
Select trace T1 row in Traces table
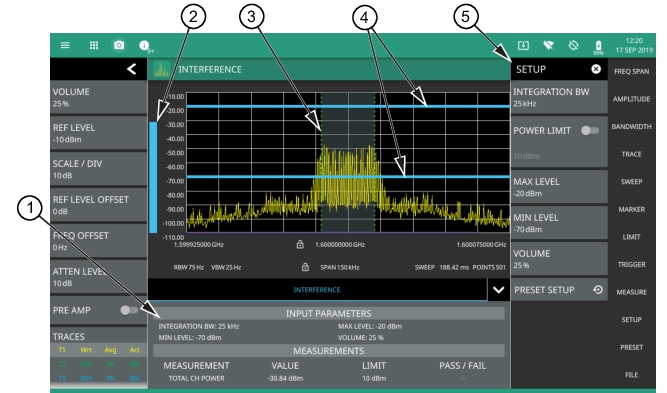coord(99,350)
